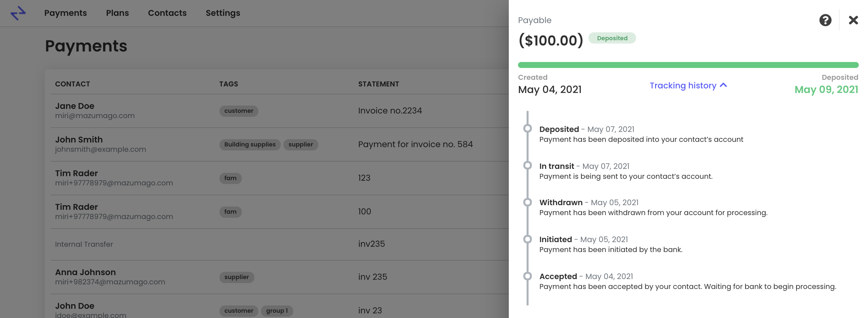Open the Anna Johnson payment row
The width and height of the screenshot is (868, 318).
click(x=279, y=277)
